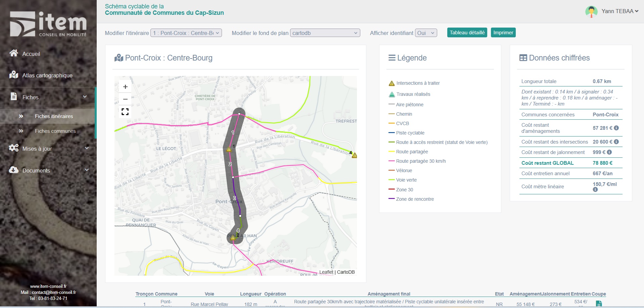Toggle fullscreen map view

pyautogui.click(x=125, y=112)
